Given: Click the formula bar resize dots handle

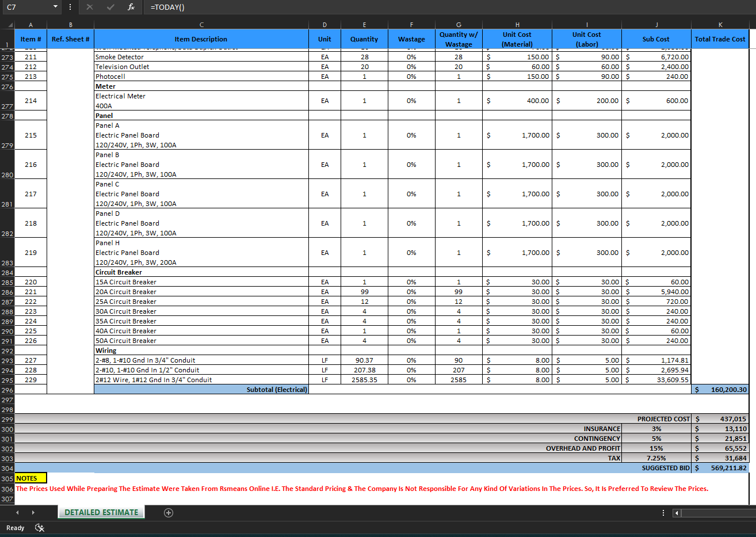Looking at the screenshot, I should [x=70, y=7].
